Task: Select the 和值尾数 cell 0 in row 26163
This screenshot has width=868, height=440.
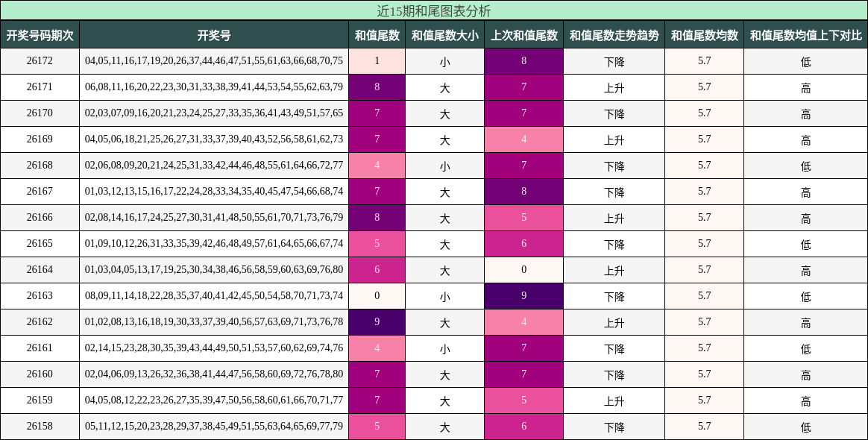Action: coord(377,295)
